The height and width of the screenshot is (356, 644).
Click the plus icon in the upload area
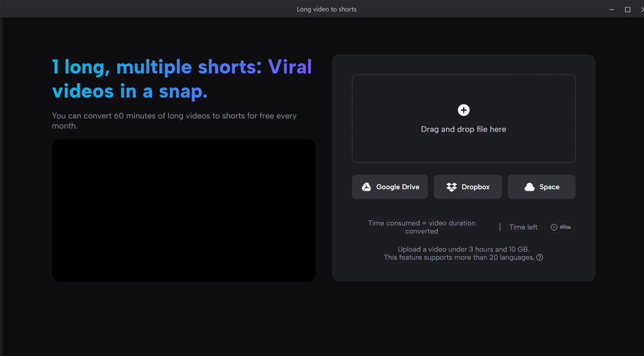coord(463,110)
